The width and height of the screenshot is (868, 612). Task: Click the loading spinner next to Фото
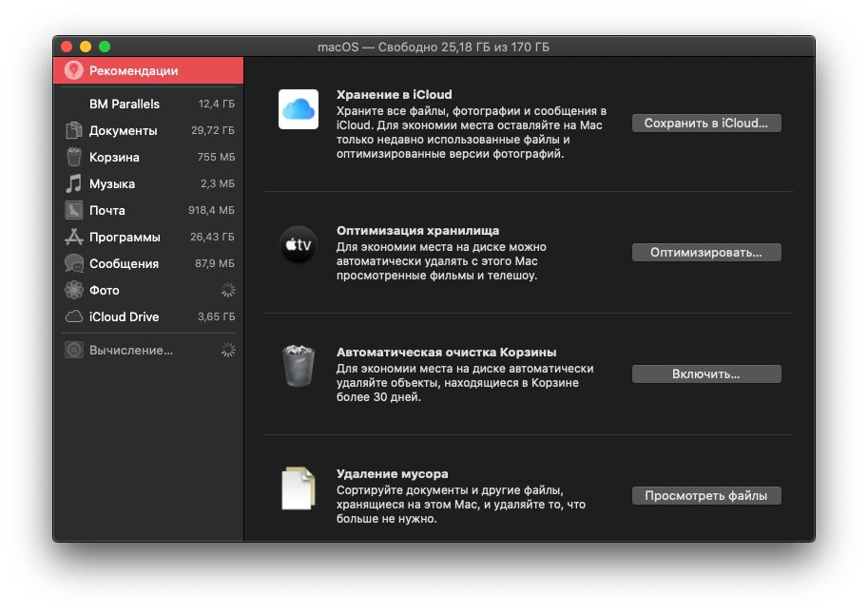point(228,290)
